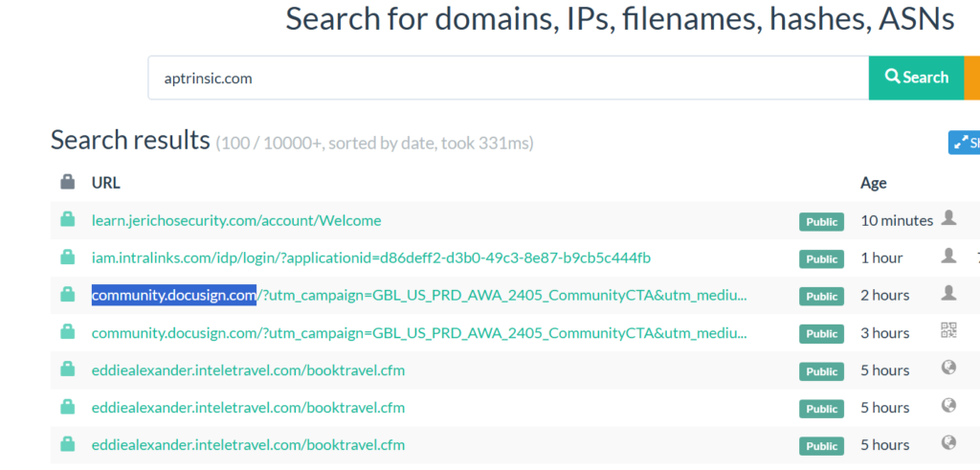Screen dimensions: 980x470
Task: Click the orange button beside Search
Action: pyautogui.click(x=971, y=78)
